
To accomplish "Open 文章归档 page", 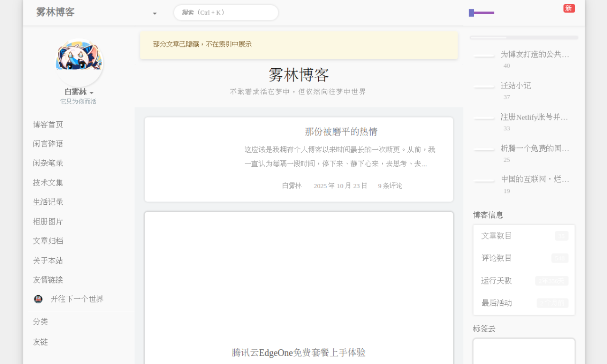I will pyautogui.click(x=48, y=241).
